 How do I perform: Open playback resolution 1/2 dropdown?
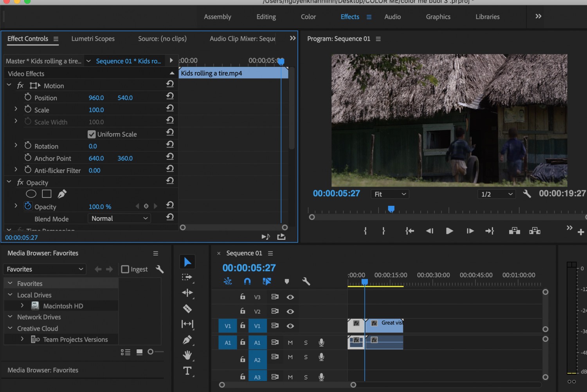(497, 194)
